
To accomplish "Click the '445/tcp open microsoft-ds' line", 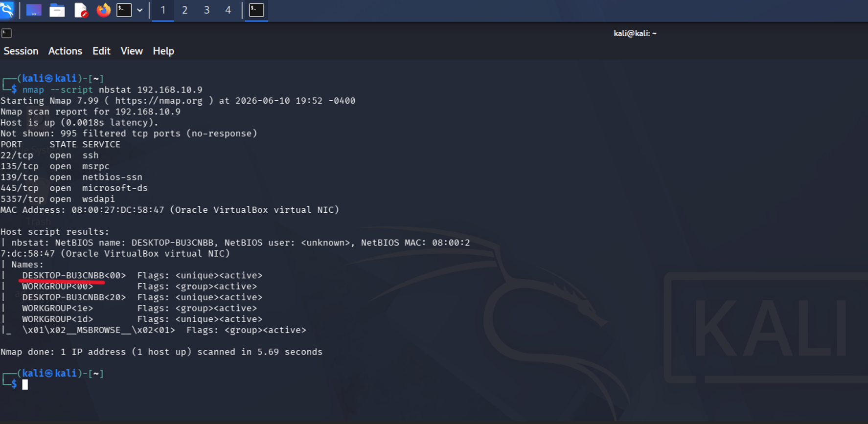I will click(74, 188).
